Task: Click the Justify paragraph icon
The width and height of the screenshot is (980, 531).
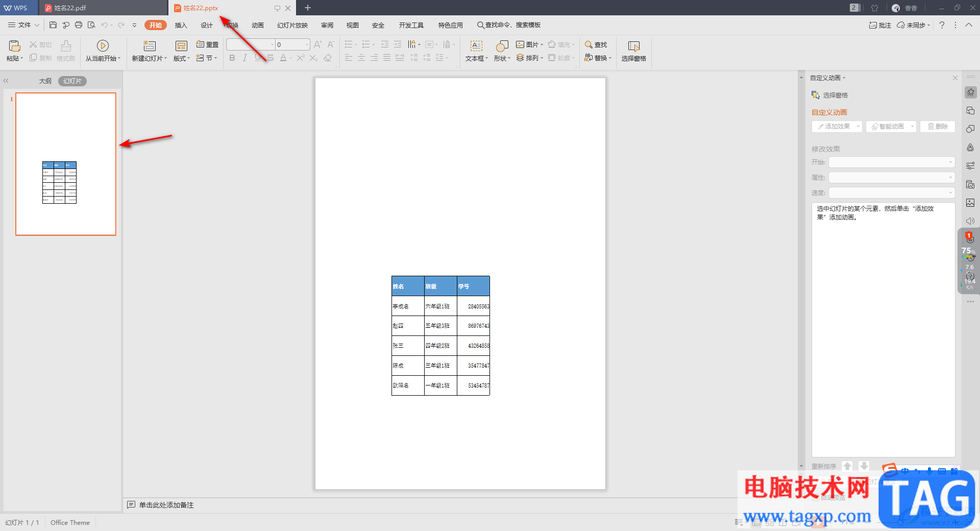Action: [x=387, y=58]
